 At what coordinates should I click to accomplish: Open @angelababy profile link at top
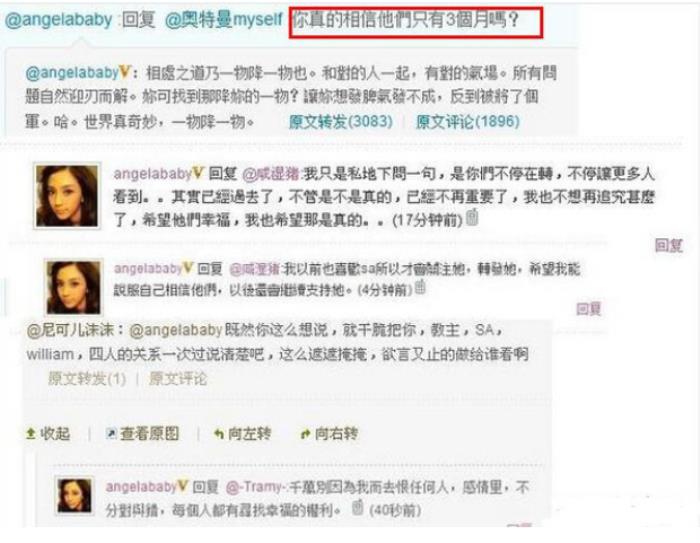(x=58, y=20)
